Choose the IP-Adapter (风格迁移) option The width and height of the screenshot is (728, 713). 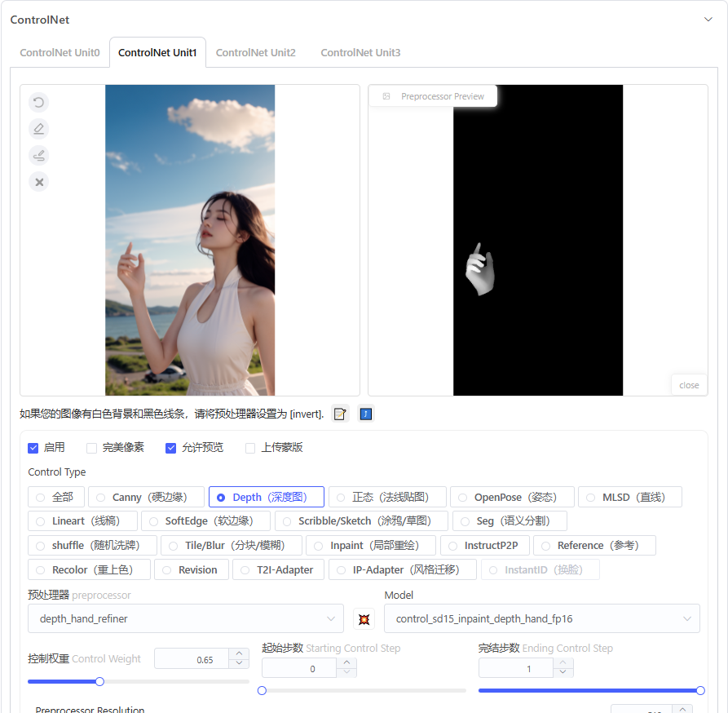click(403, 570)
